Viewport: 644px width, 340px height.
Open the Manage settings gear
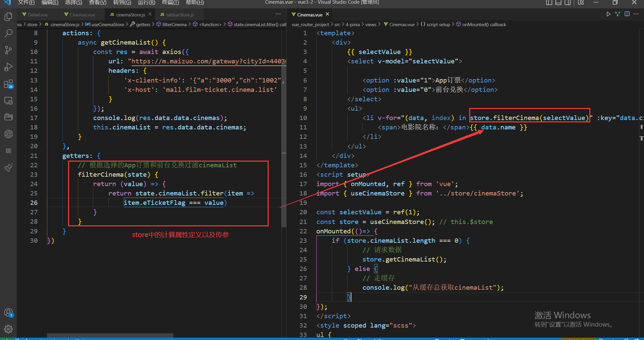8,329
